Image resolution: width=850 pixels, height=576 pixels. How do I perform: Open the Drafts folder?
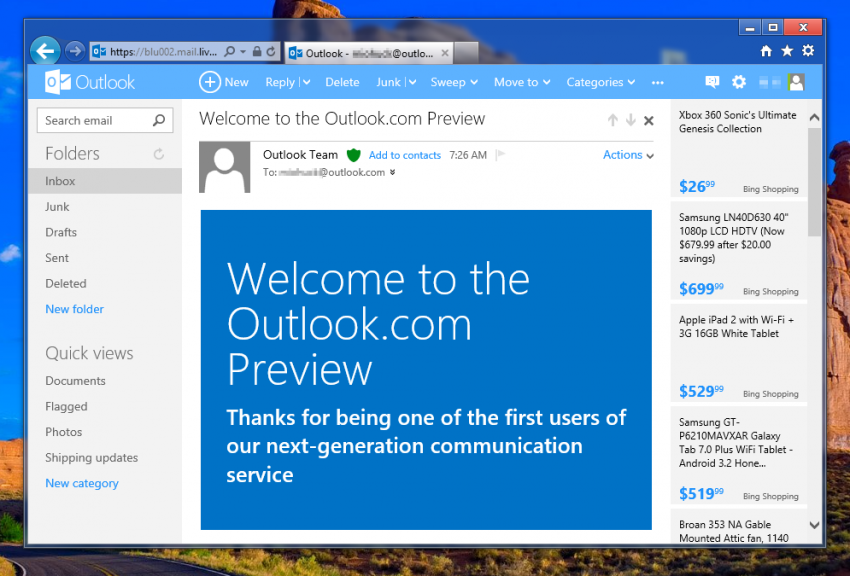(x=61, y=232)
